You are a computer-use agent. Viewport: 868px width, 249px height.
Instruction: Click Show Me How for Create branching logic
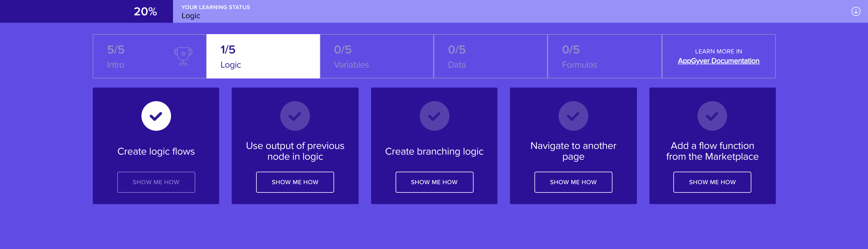pos(434,182)
